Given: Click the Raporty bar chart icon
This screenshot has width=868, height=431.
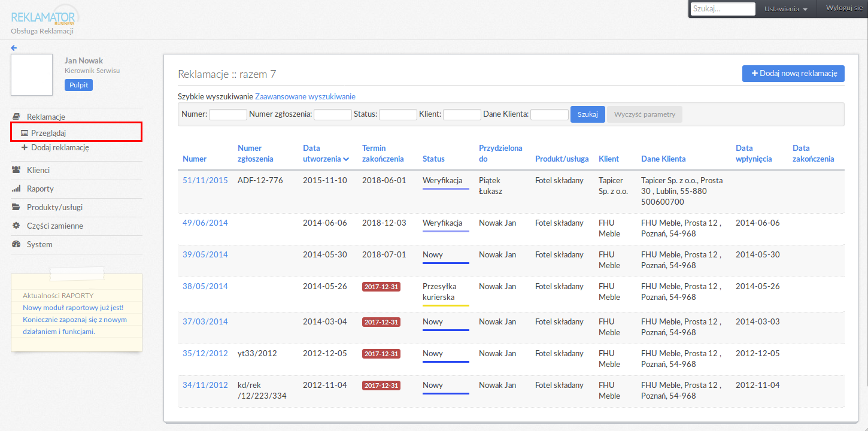Looking at the screenshot, I should [x=16, y=189].
